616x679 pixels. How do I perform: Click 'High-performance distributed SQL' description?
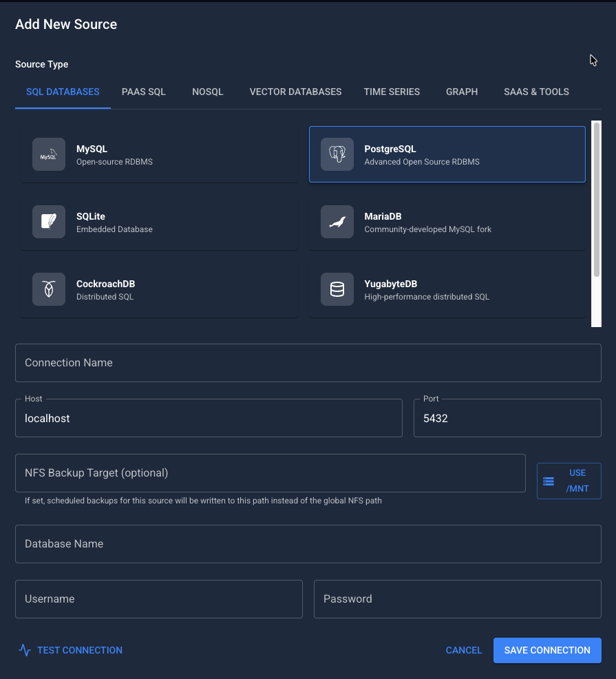pos(427,297)
